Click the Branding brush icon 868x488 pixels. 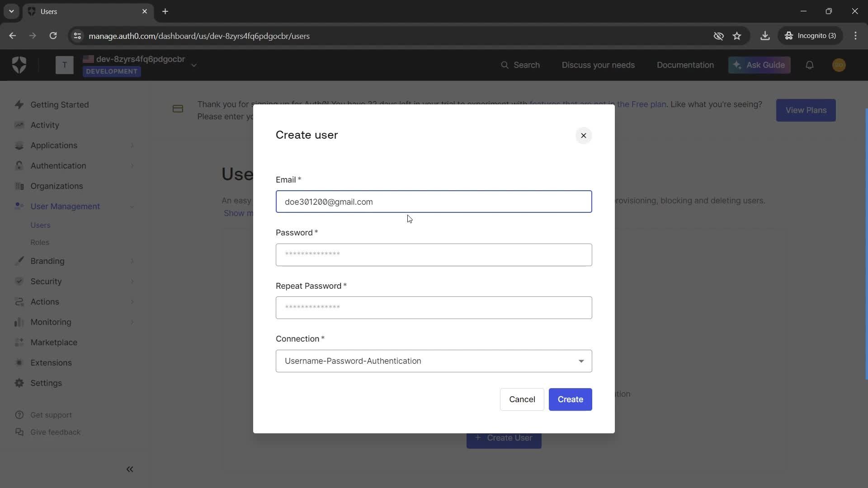point(19,261)
